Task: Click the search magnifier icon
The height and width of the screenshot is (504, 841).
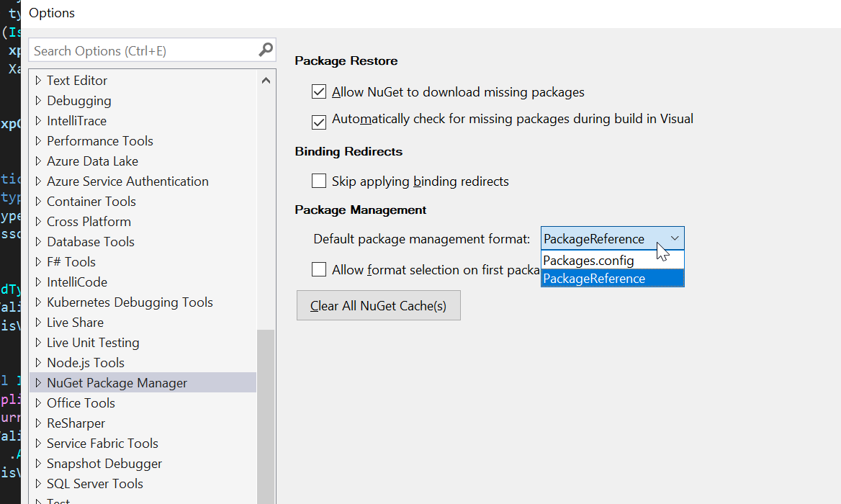Action: 266,50
